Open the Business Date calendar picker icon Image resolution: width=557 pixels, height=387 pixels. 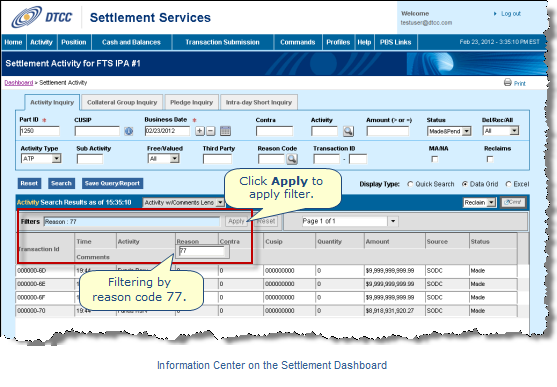pyautogui.click(x=225, y=131)
